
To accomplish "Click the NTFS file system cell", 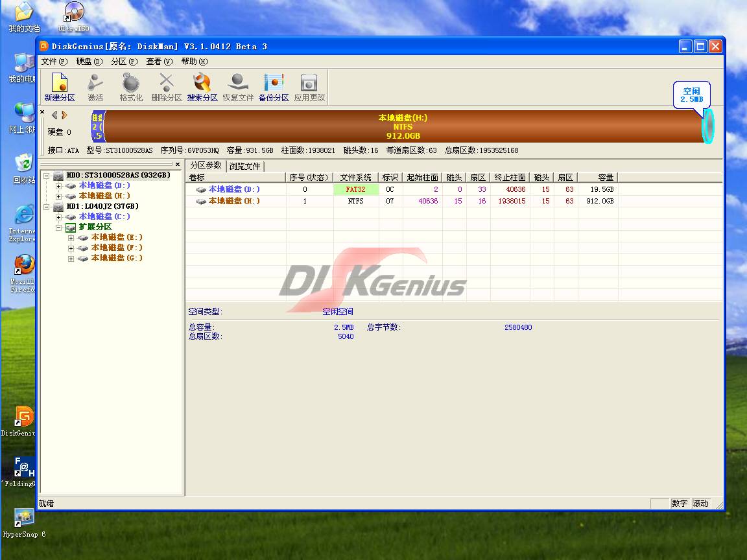I will [356, 201].
